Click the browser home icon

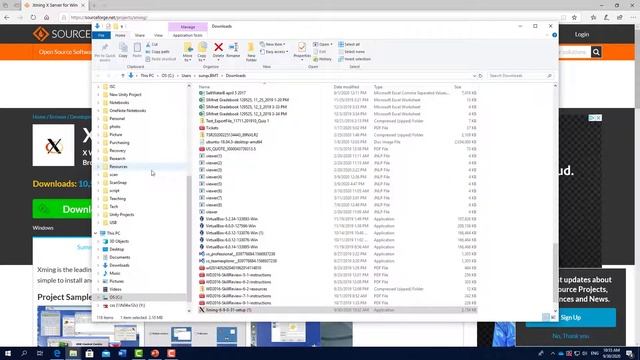[x=47, y=18]
